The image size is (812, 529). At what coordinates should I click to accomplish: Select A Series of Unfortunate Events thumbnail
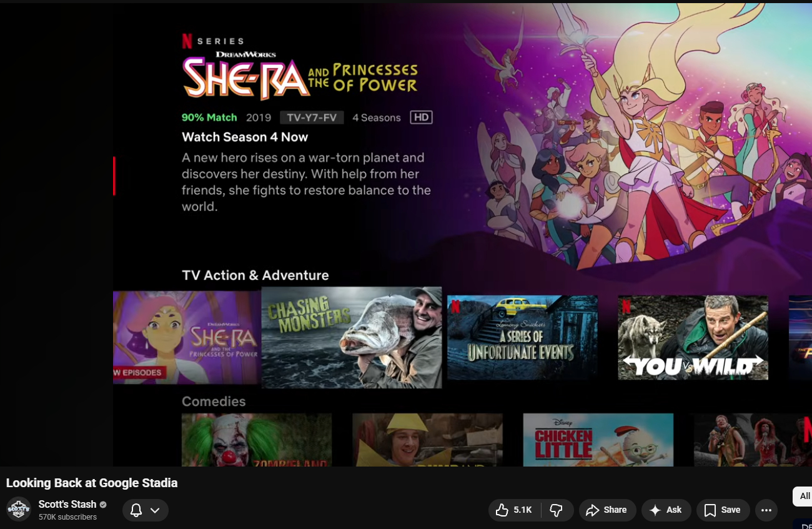click(x=522, y=337)
